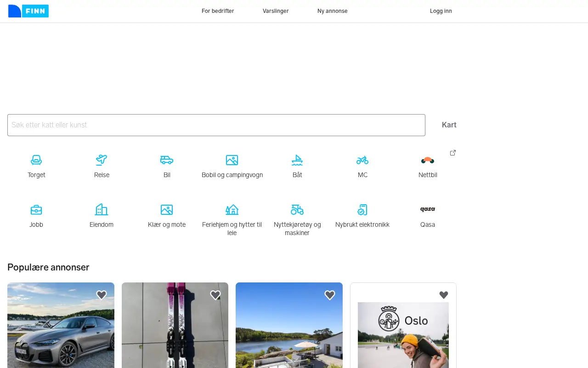
Task: Focus the search field 'Søk etter katt eller kunst'
Action: pos(216,125)
